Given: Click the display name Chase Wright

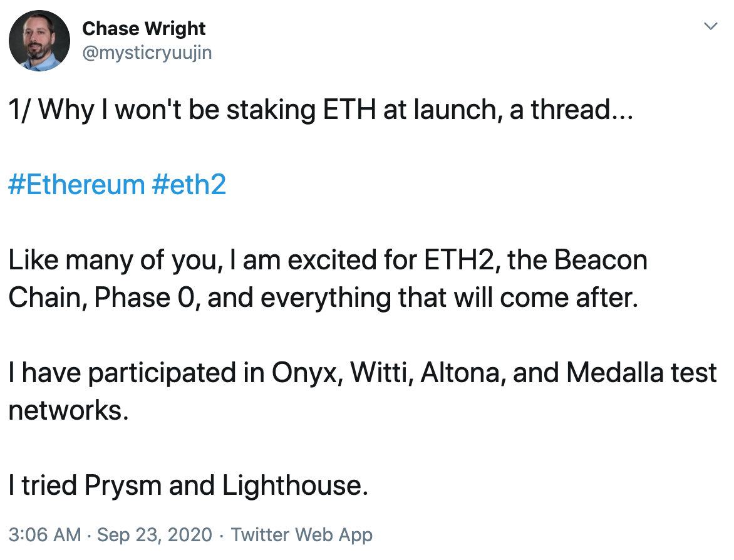Looking at the screenshot, I should (x=143, y=28).
